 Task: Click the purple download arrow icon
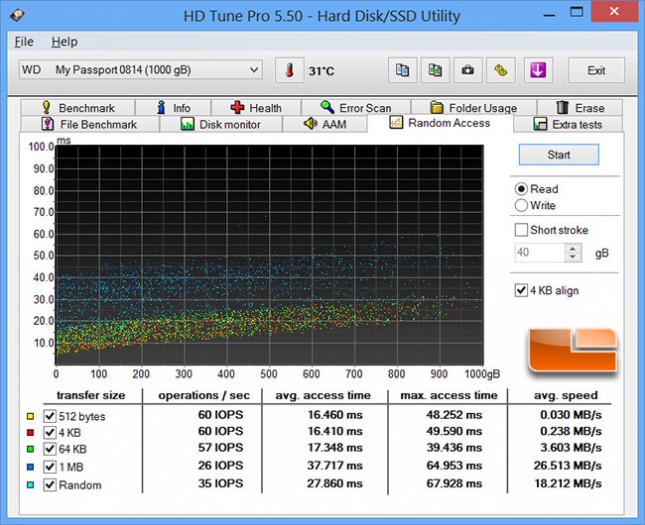coord(538,70)
